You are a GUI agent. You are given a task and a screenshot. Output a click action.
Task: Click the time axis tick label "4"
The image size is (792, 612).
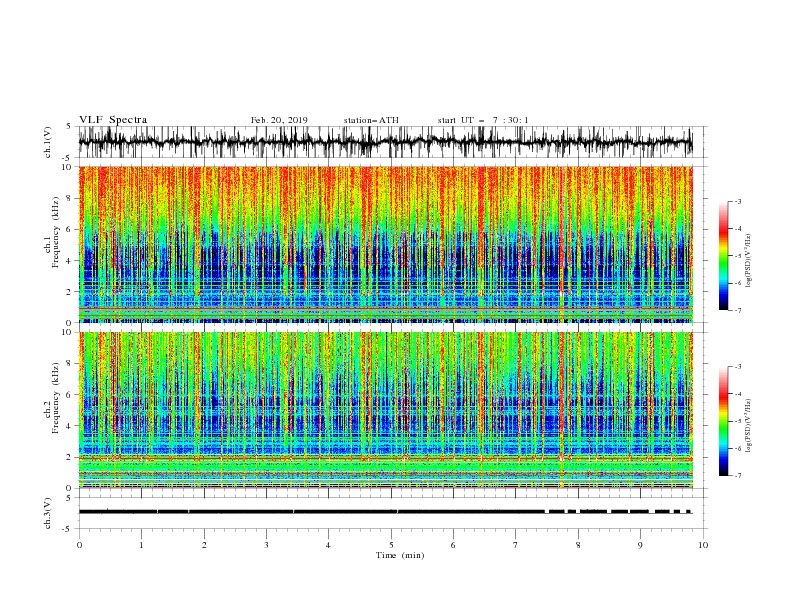point(328,545)
